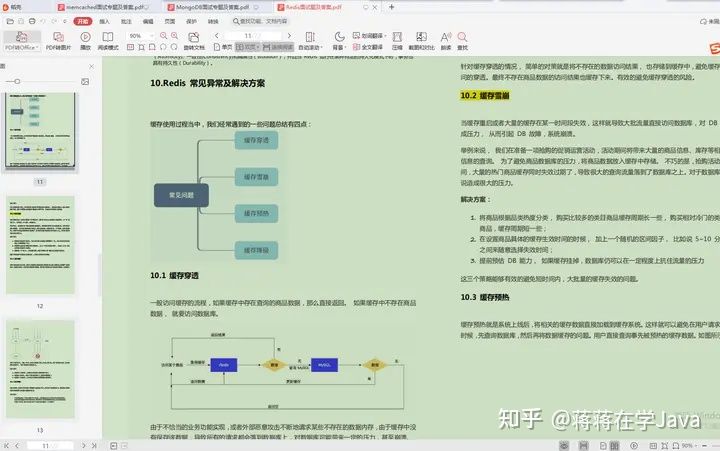Go to next page arrow in ribbon
Viewport: 720px width, 451px height.
click(289, 35)
